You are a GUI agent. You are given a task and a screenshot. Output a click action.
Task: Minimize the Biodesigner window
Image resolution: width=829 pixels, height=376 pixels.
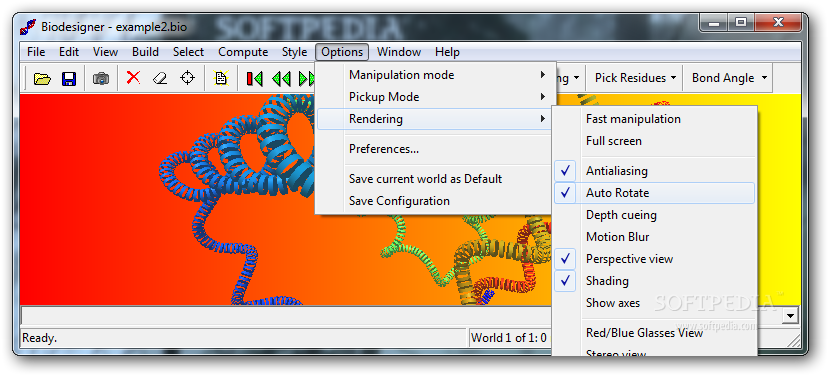(714, 23)
